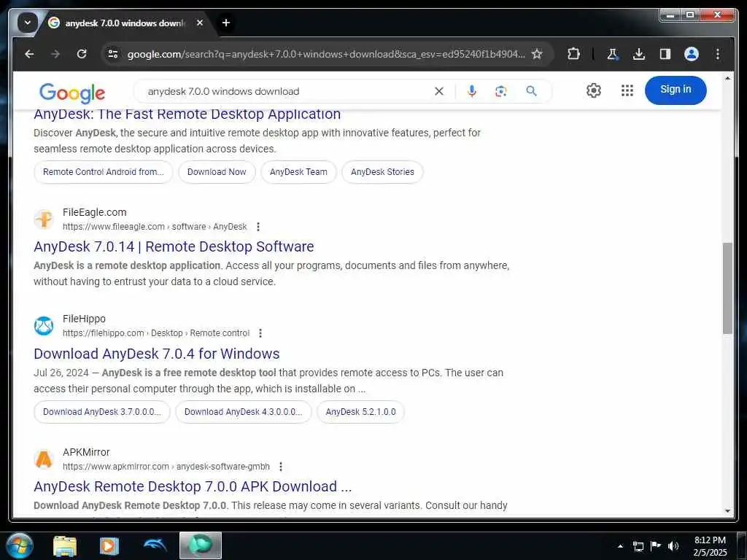Viewport: 747px width, 560px height.
Task: Click the FileEagle.com site name
Action: (94, 212)
